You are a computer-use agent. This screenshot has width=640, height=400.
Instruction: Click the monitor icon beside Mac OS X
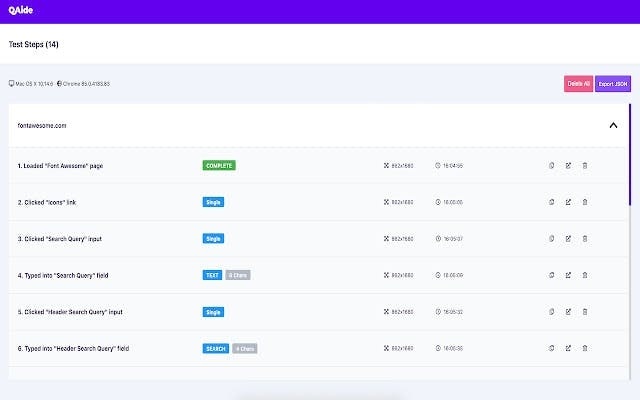point(11,84)
